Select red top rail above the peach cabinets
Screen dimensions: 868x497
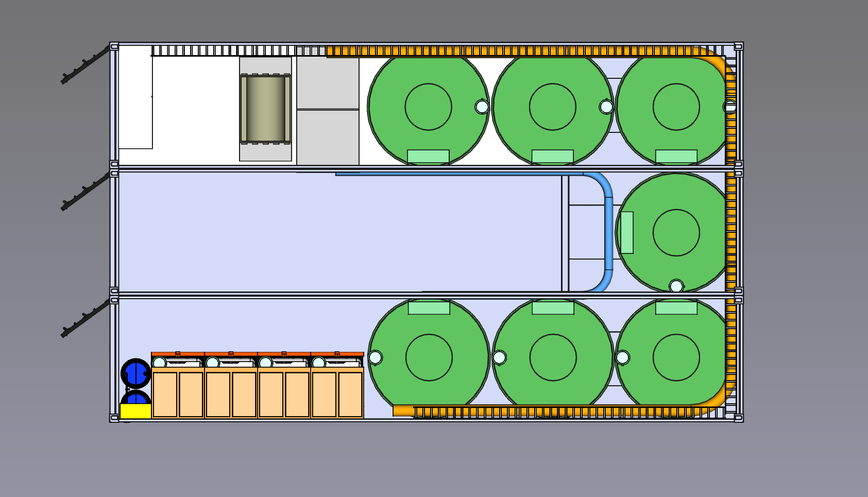258,354
